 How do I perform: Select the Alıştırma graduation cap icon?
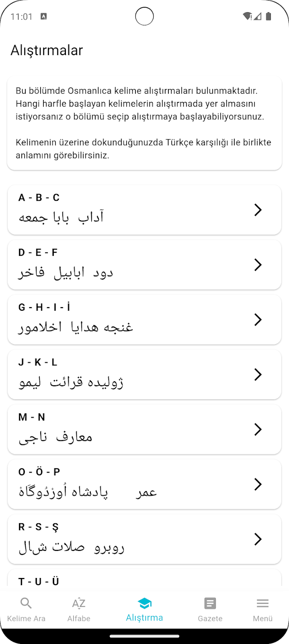tap(144, 603)
